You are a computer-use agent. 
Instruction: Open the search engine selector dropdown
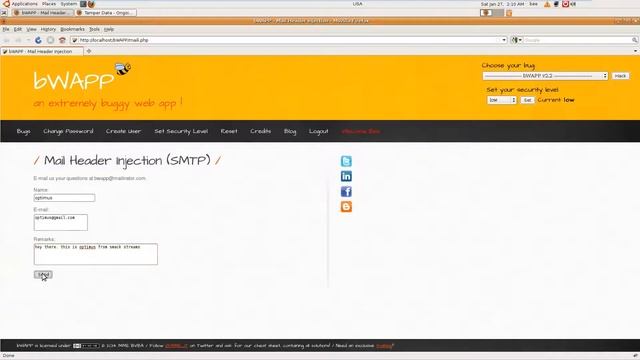[516, 40]
